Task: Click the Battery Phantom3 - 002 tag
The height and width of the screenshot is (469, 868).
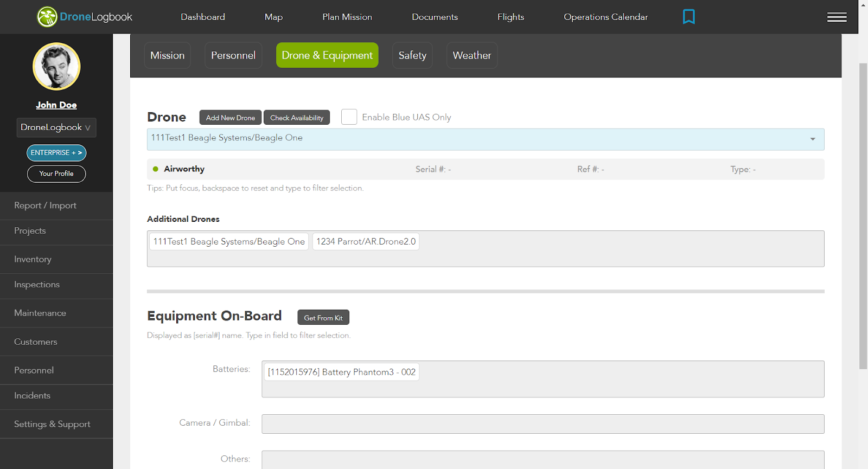Action: pos(342,372)
